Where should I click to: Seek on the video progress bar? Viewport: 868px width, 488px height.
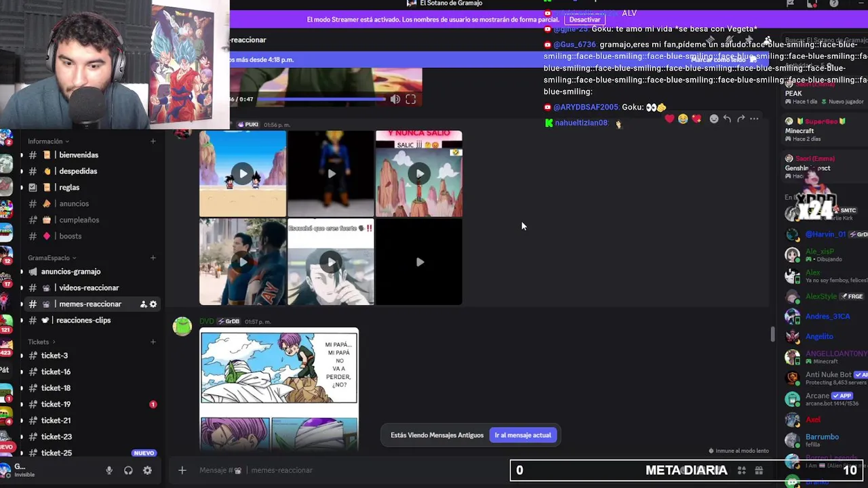[x=321, y=100]
